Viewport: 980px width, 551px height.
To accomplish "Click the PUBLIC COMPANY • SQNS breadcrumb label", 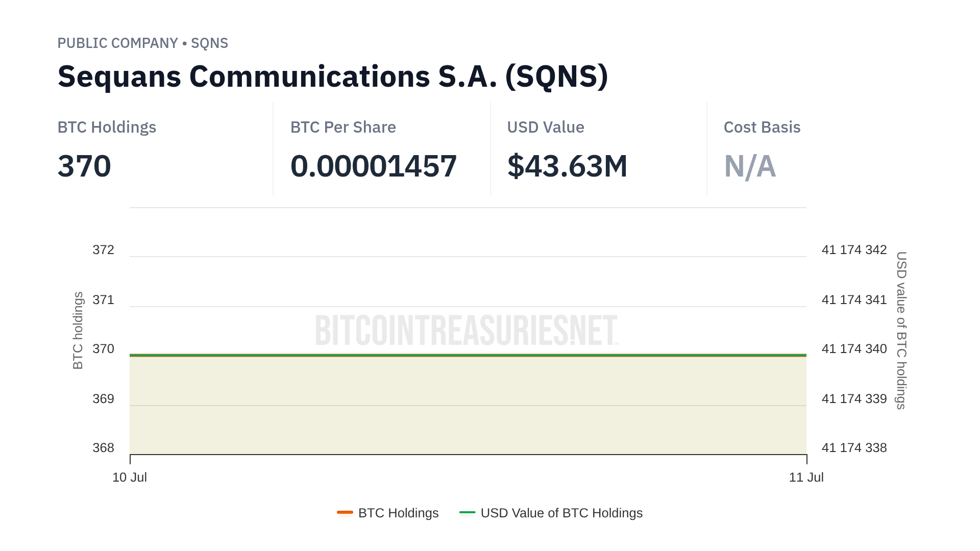I will [142, 43].
